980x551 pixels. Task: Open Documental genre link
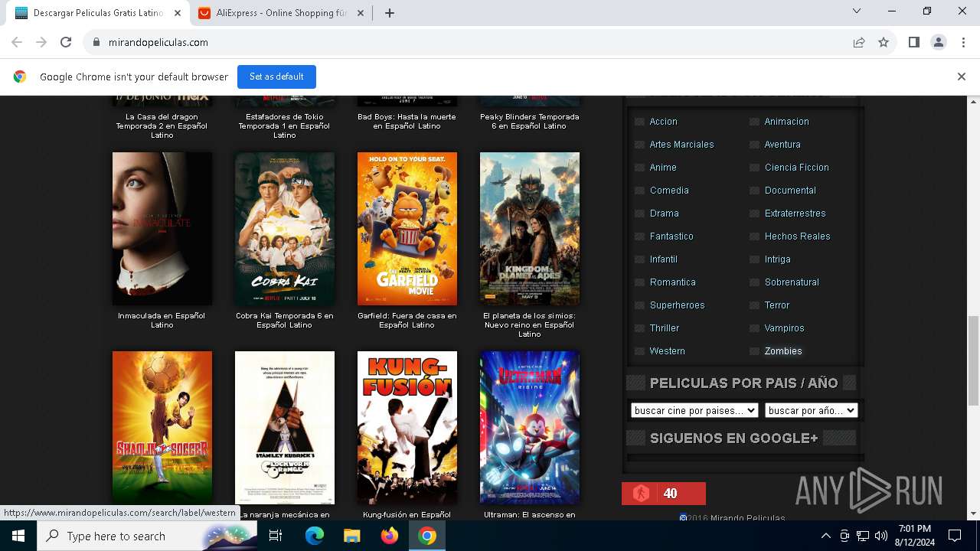[790, 191]
